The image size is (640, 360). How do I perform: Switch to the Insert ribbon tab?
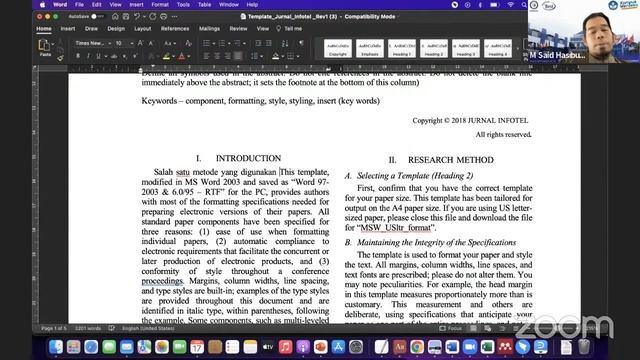(x=68, y=29)
